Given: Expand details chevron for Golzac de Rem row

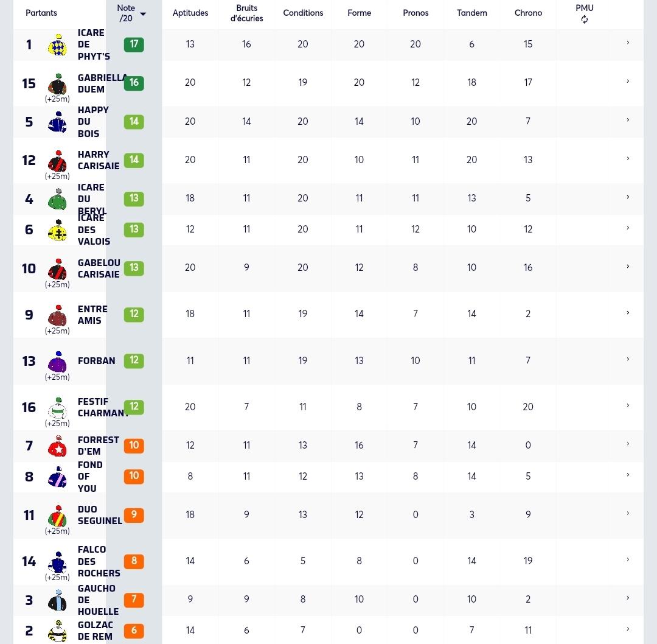Looking at the screenshot, I should click(x=628, y=629).
